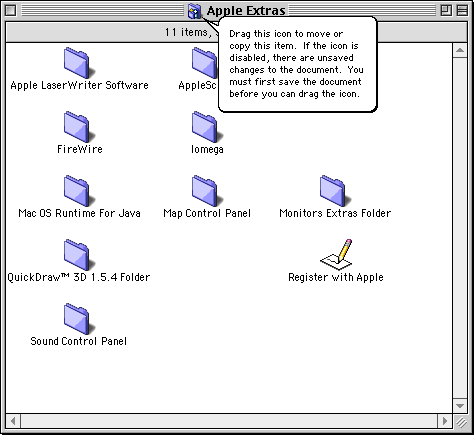This screenshot has height=435, width=474.
Task: Select the Map Control Panel folder icon
Action: [x=207, y=191]
